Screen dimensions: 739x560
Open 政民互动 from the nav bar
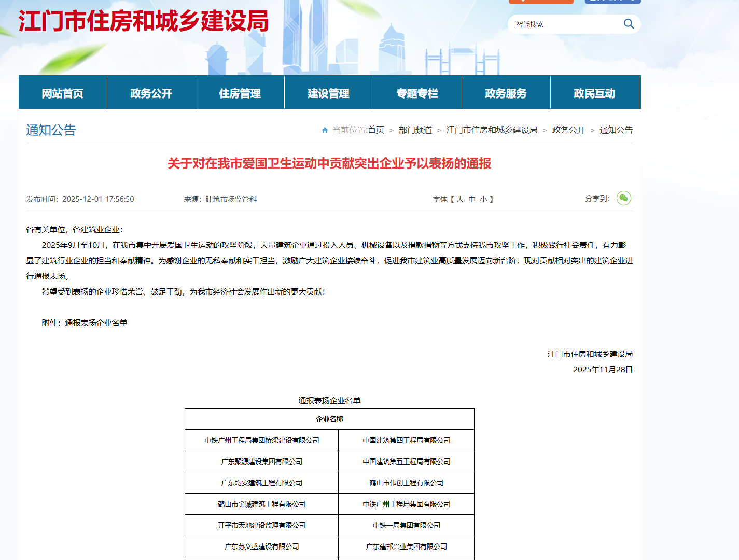click(x=595, y=93)
